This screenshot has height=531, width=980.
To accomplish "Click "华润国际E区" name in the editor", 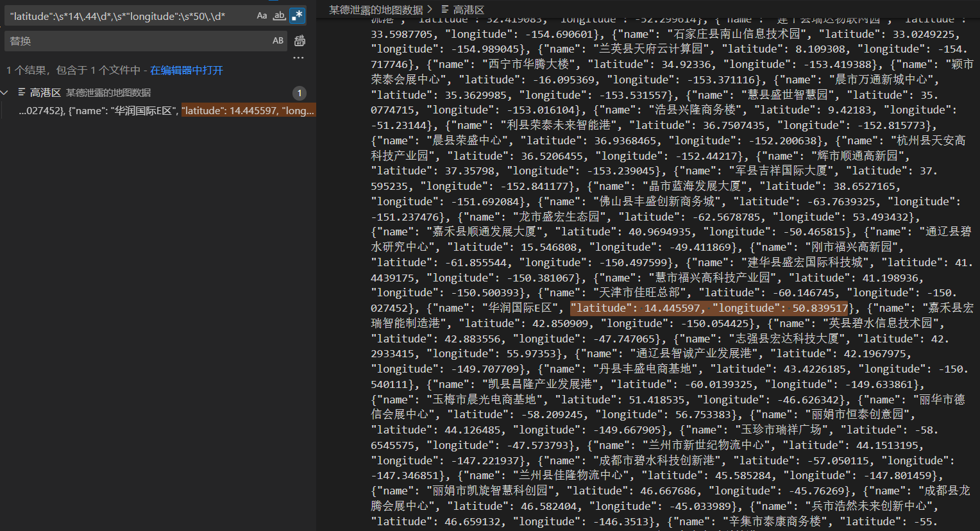I will 520,308.
